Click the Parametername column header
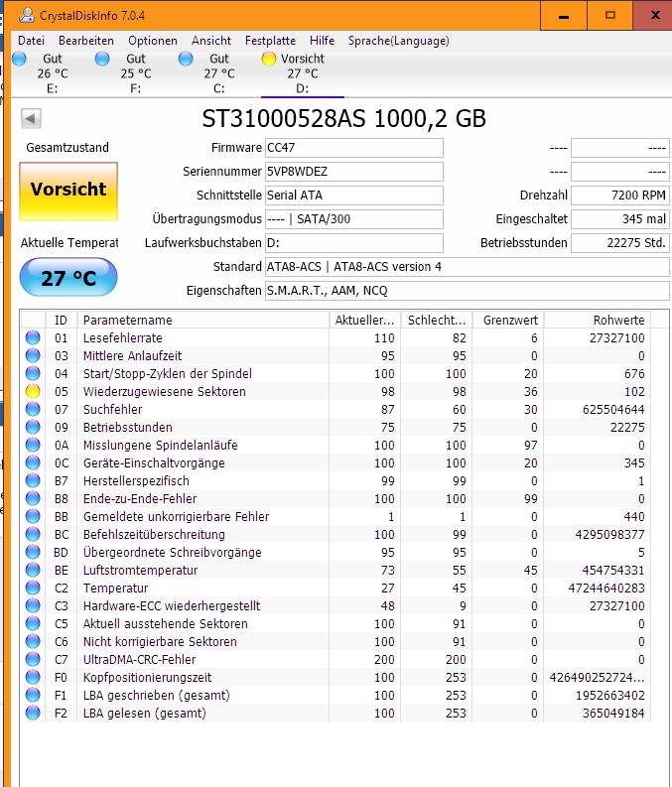Screen dimensions: 672x787 coord(203,321)
